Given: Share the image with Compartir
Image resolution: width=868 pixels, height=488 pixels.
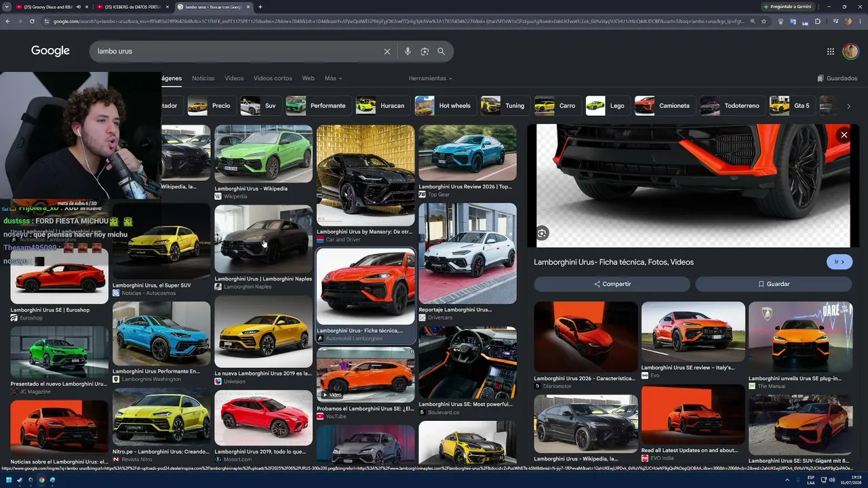Looking at the screenshot, I should 612,284.
